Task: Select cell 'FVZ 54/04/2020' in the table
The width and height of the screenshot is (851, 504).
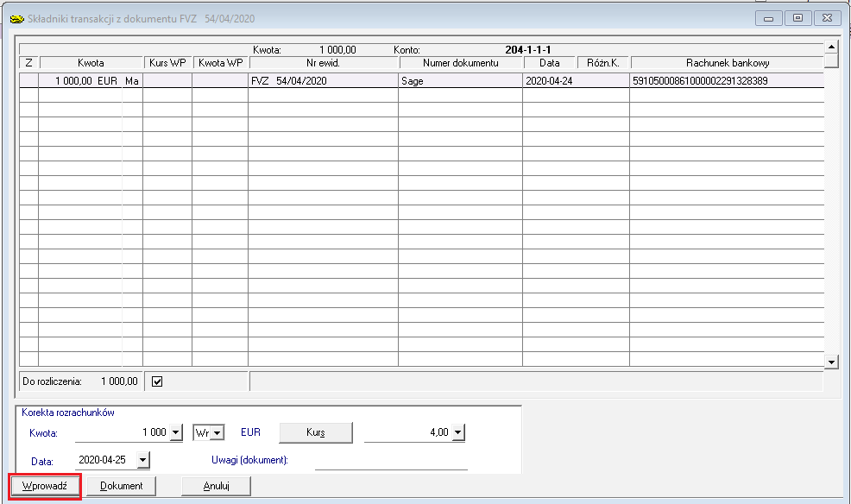Action: pyautogui.click(x=323, y=81)
